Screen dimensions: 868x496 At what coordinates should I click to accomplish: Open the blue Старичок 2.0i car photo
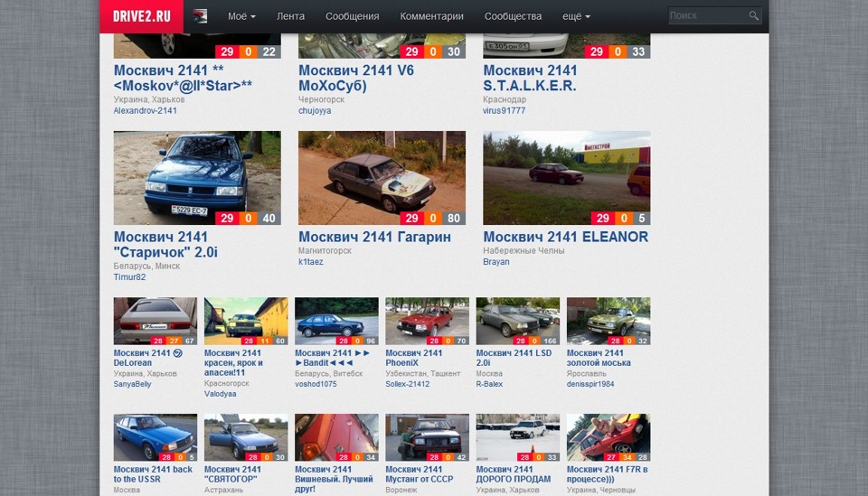click(197, 177)
